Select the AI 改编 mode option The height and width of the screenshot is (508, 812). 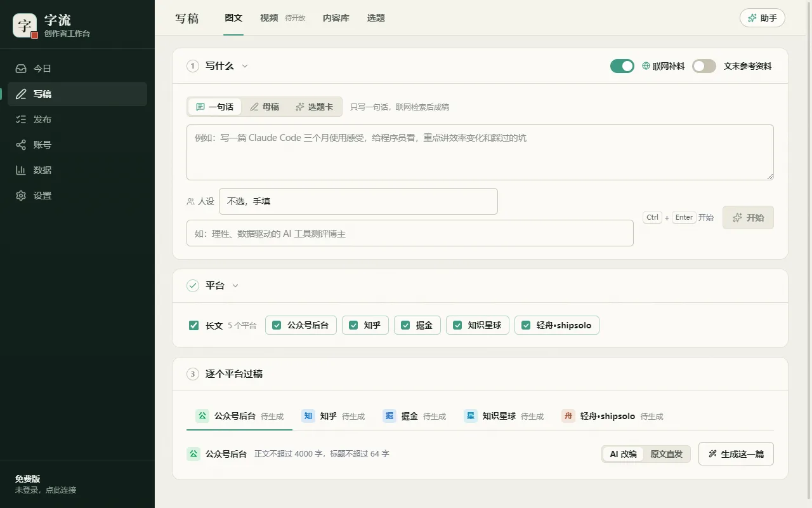click(x=623, y=454)
